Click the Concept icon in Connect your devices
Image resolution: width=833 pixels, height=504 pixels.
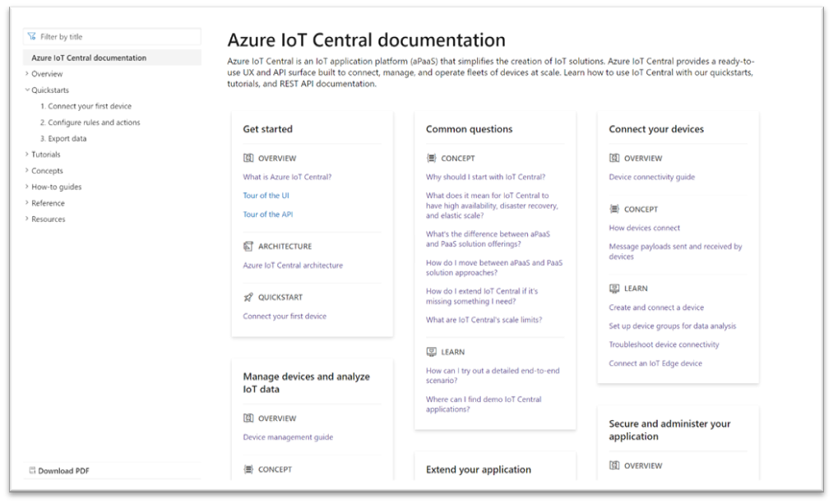614,210
